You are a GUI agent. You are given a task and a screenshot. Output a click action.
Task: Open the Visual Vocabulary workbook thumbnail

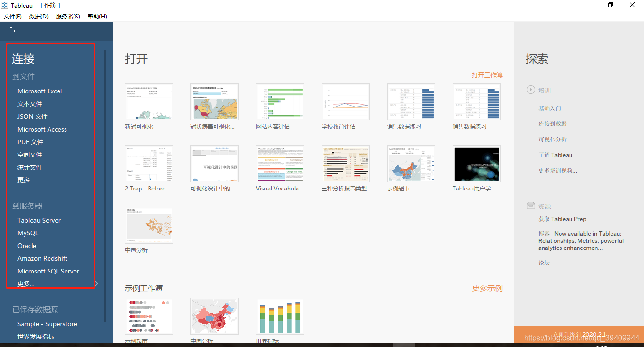coord(280,164)
